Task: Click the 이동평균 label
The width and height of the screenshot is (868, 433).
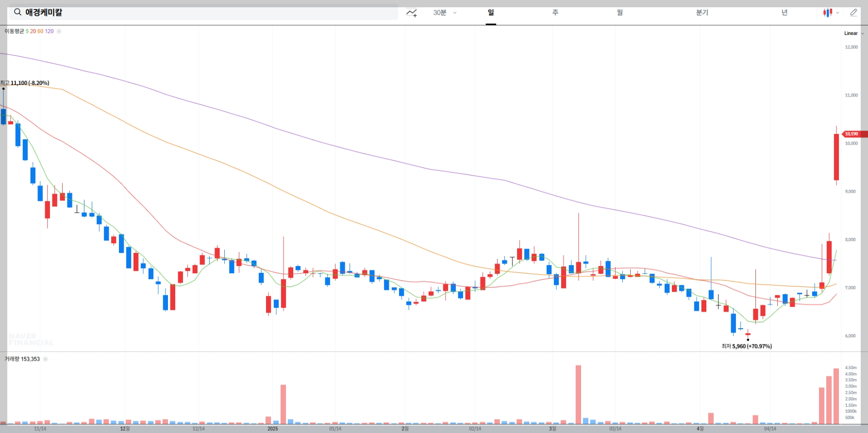Action: 14,31
